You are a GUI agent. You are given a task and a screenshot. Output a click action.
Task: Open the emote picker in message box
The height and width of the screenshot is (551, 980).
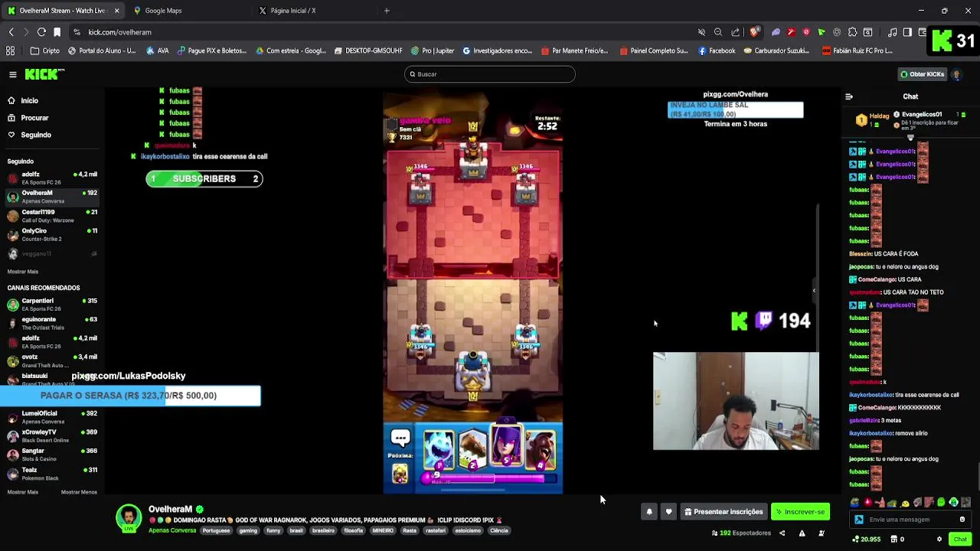point(962,520)
